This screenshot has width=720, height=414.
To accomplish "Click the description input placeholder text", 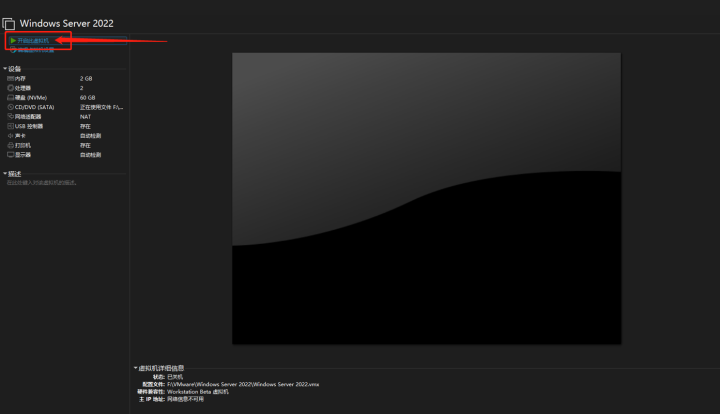I will pyautogui.click(x=42, y=183).
